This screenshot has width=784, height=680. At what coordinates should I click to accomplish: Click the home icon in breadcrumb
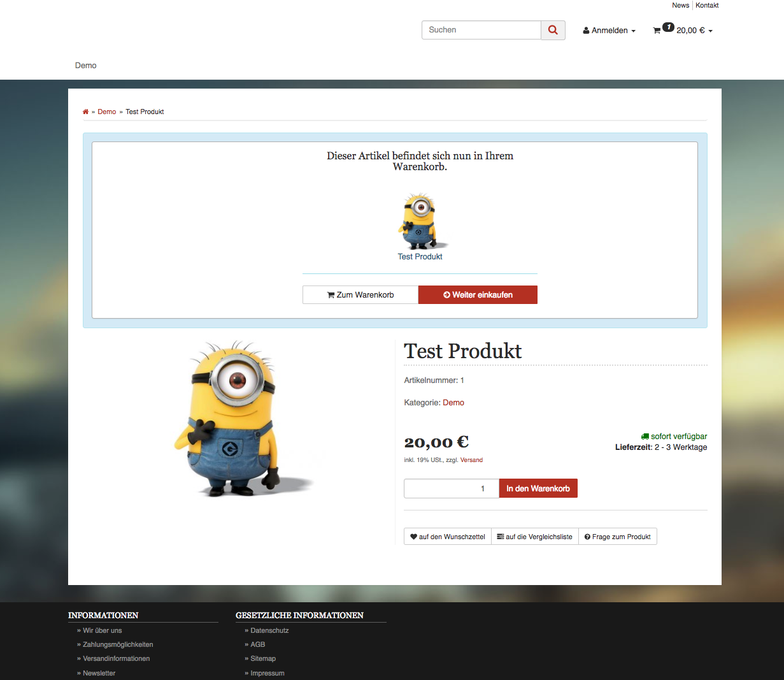85,112
